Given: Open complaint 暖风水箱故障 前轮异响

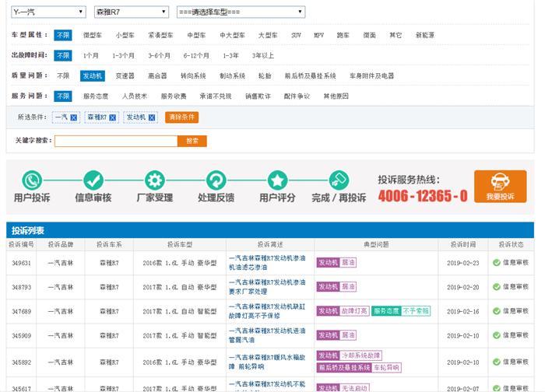Looking at the screenshot, I should tap(267, 362).
